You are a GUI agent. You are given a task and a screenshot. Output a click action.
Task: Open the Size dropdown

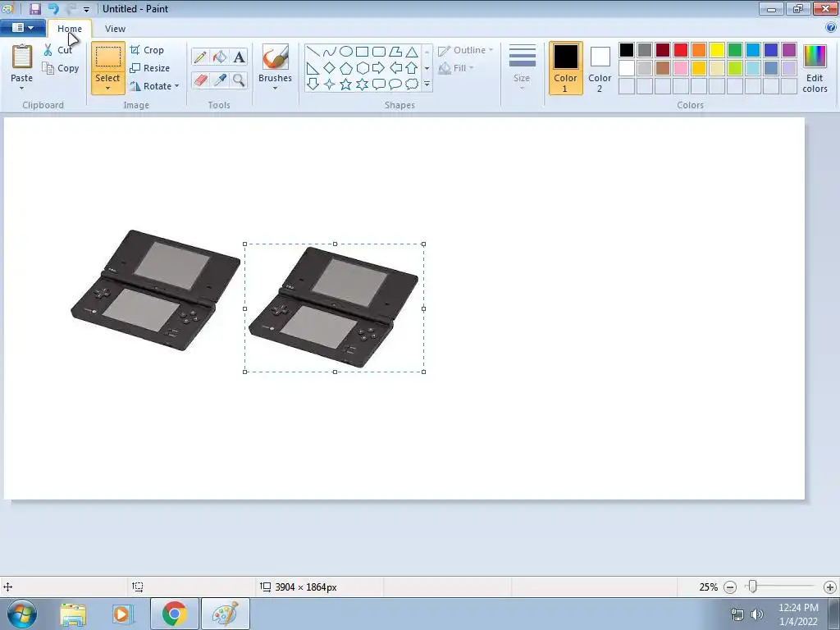tap(522, 67)
